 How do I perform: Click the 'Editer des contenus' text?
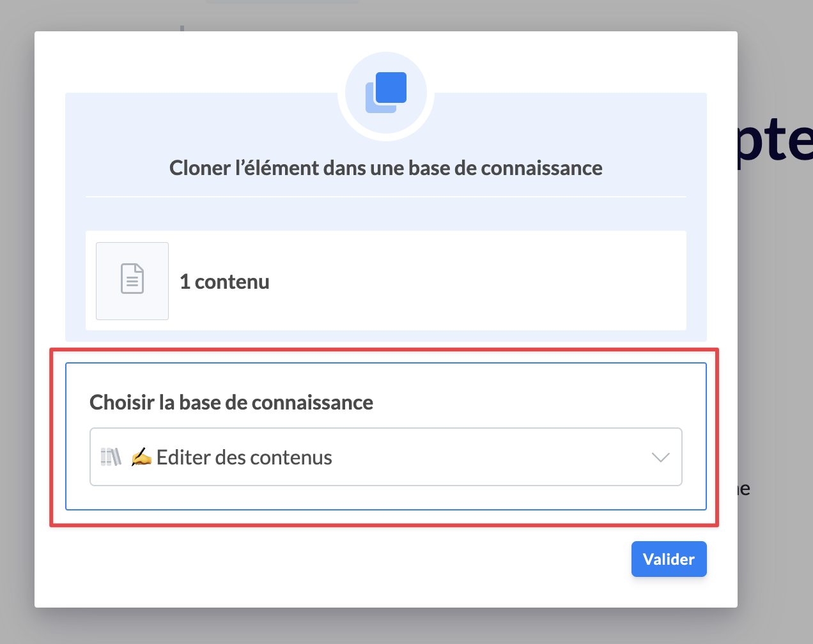244,457
